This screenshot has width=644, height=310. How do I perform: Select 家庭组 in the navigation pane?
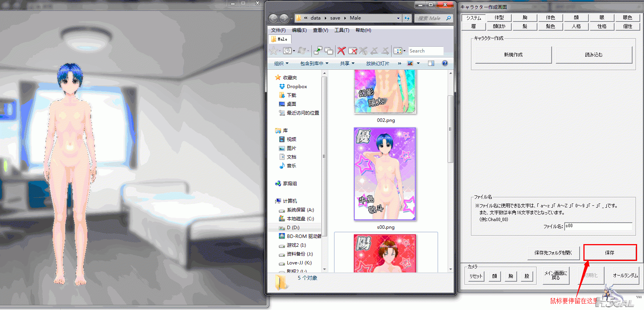[286, 183]
